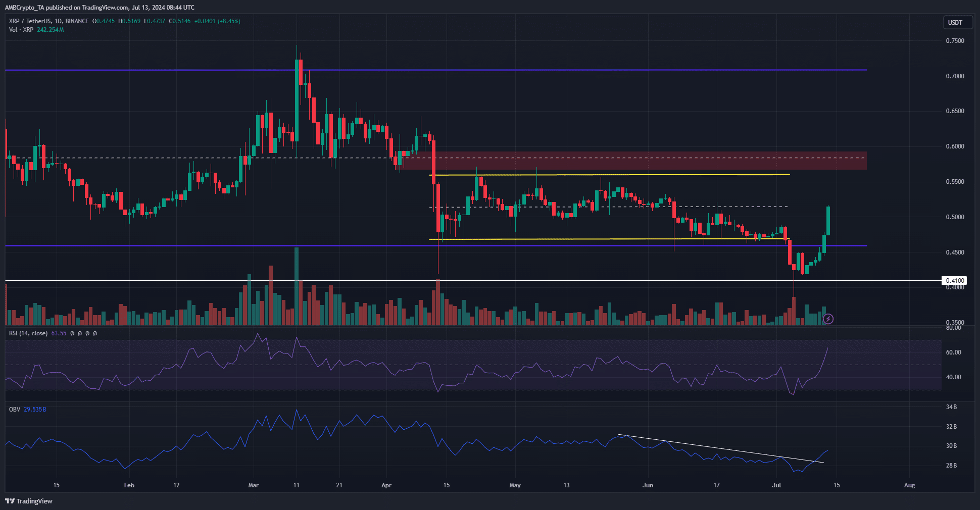980x510 pixels.
Task: Click the 32B OBV axis label
Action: click(951, 427)
